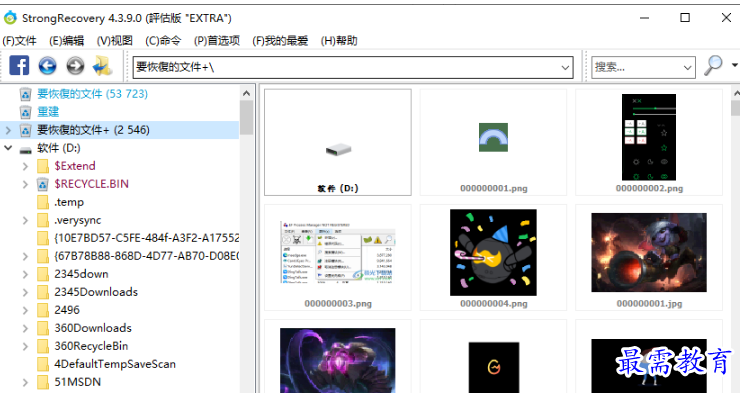Click the tree panel scroll-up arrow
Image resolution: width=740 pixels, height=393 pixels.
click(246, 93)
